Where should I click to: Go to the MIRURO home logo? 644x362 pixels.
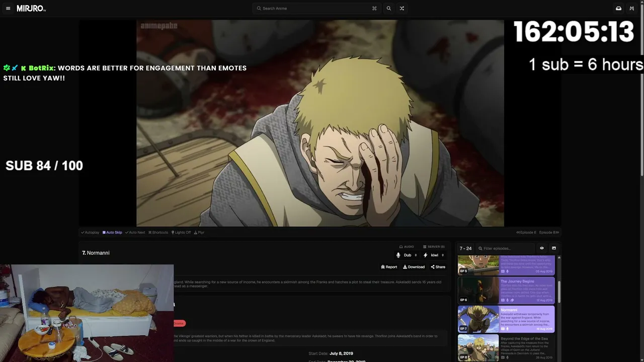pos(31,9)
